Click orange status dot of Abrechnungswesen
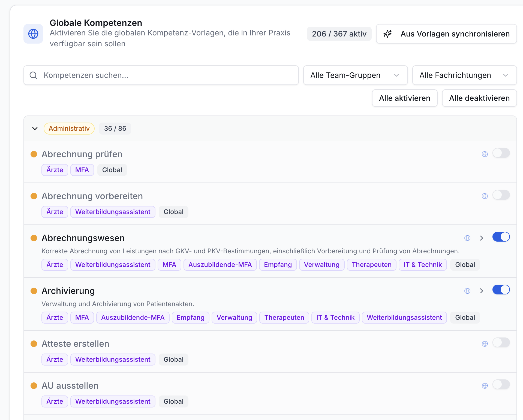 tap(34, 238)
